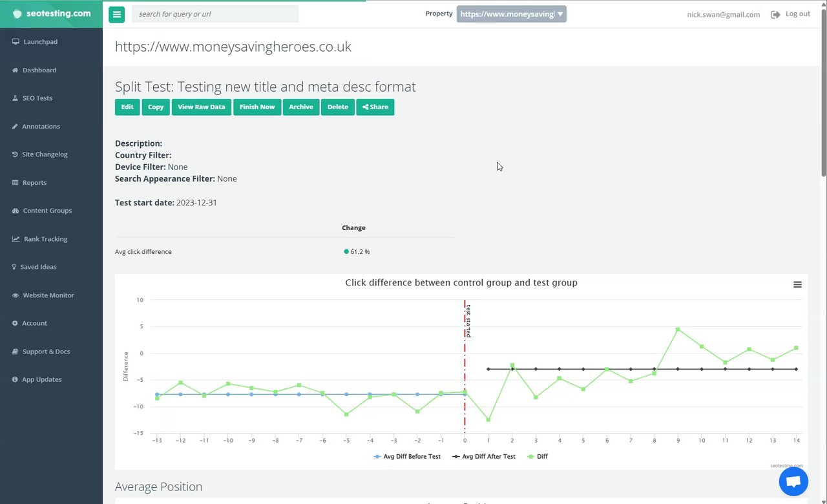Open Content Groups in the sidebar
This screenshot has width=827, height=504.
click(47, 211)
